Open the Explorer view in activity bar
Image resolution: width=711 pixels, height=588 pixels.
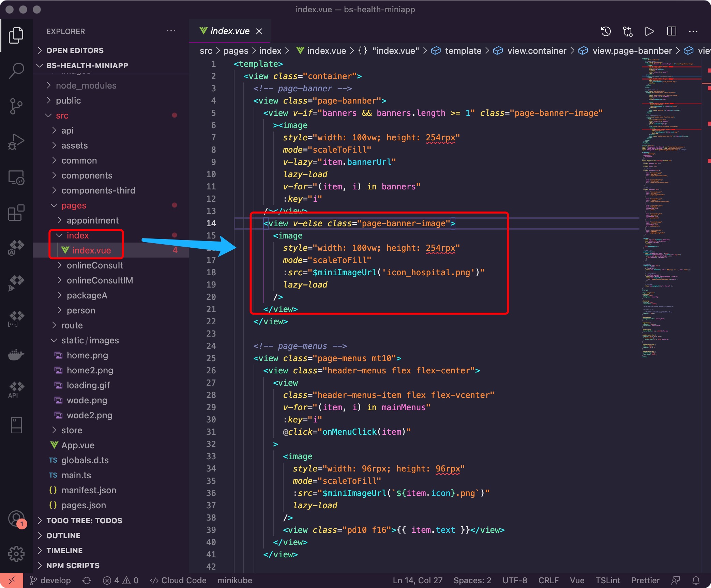pyautogui.click(x=16, y=35)
